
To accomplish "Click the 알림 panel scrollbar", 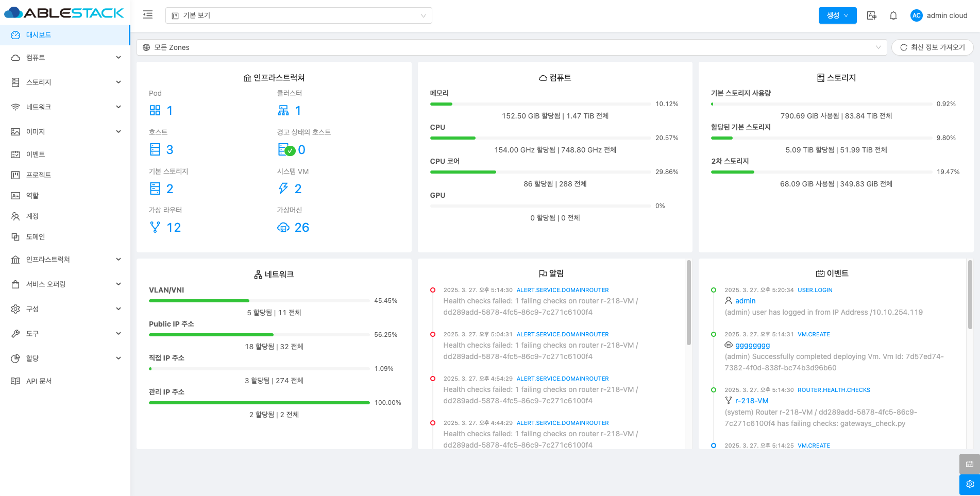I will [689, 304].
